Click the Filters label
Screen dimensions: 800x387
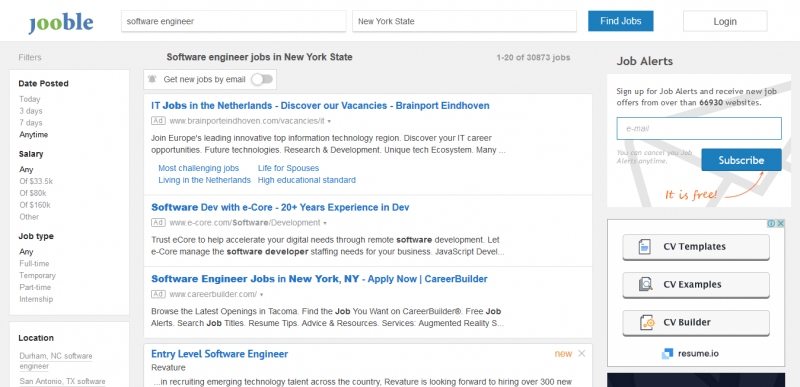click(30, 58)
